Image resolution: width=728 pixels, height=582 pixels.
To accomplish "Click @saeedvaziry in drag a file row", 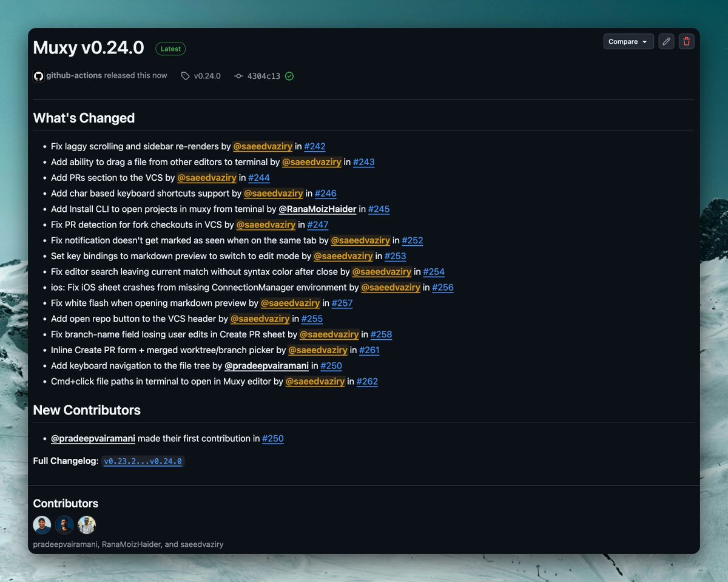I will tap(312, 162).
